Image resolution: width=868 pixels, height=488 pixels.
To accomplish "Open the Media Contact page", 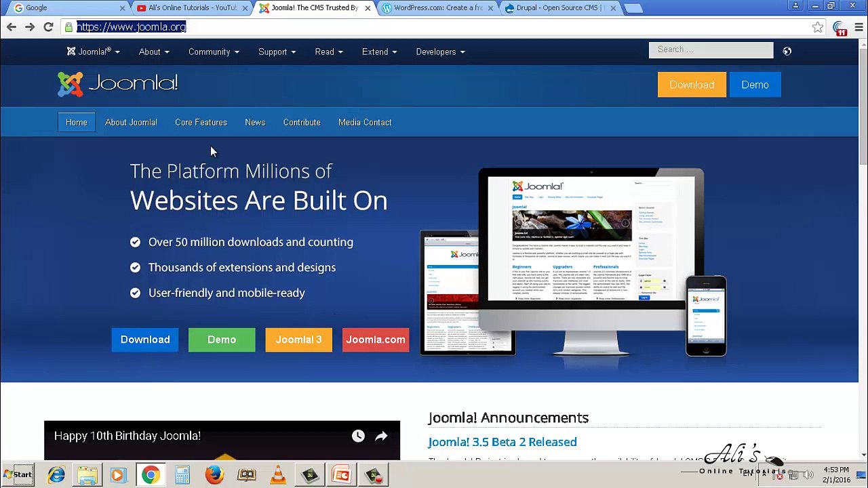I will 365,122.
